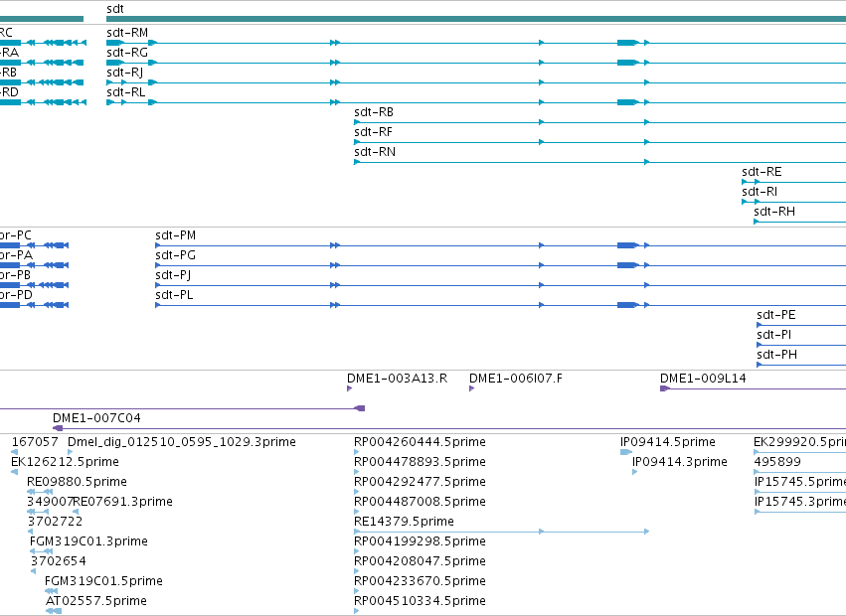Select the DME1-006I07.F feature label
Image resolution: width=846 pixels, height=616 pixels.
click(x=516, y=379)
